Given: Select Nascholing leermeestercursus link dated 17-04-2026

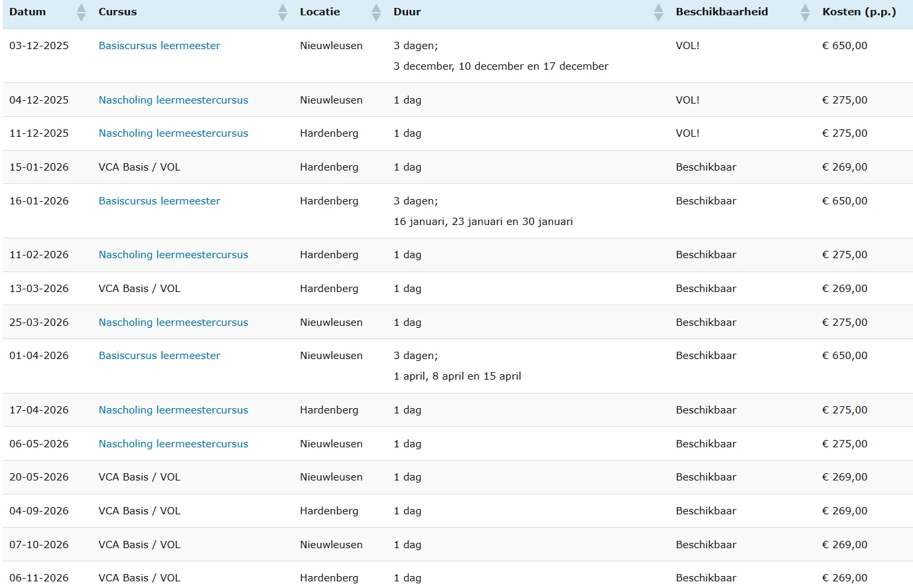Looking at the screenshot, I should (173, 410).
